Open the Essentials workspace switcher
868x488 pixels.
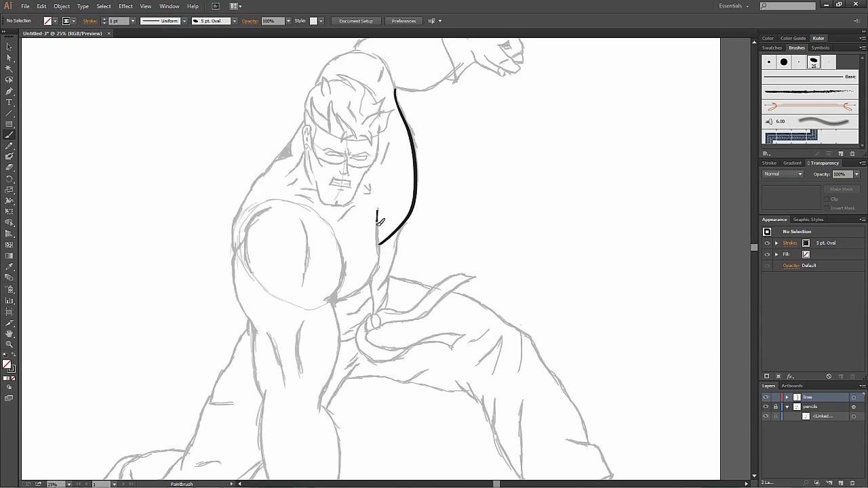pyautogui.click(x=734, y=6)
